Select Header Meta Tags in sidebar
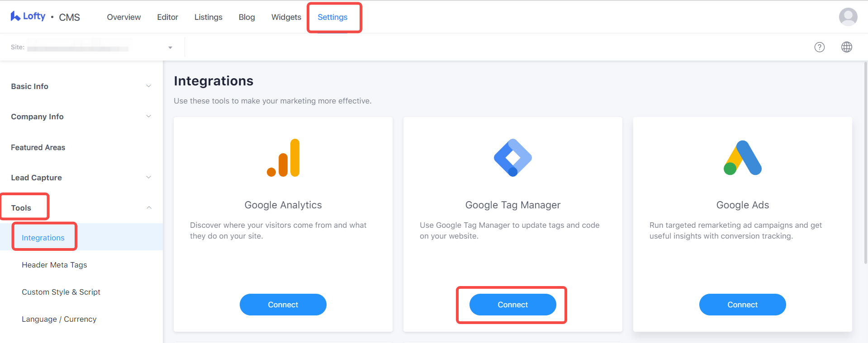 tap(54, 265)
